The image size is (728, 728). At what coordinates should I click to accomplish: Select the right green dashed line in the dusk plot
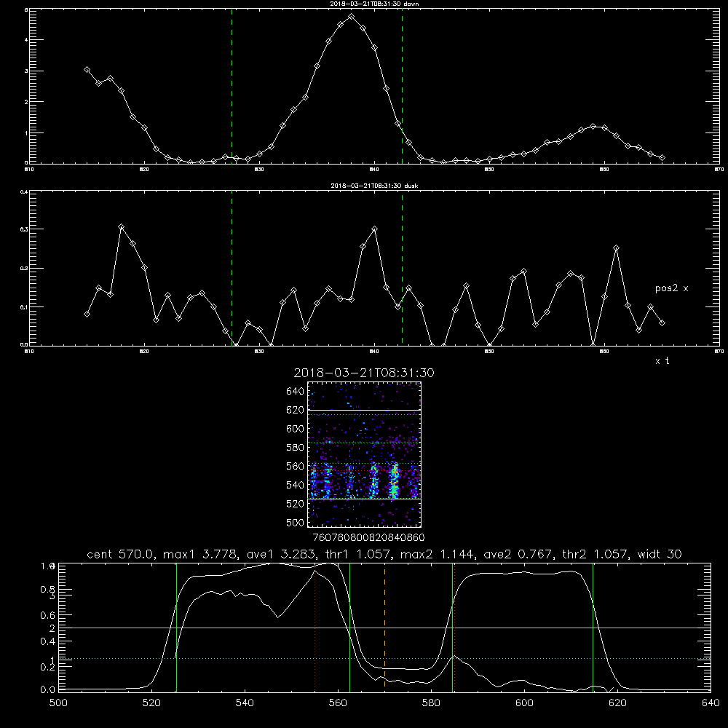[x=402, y=269]
